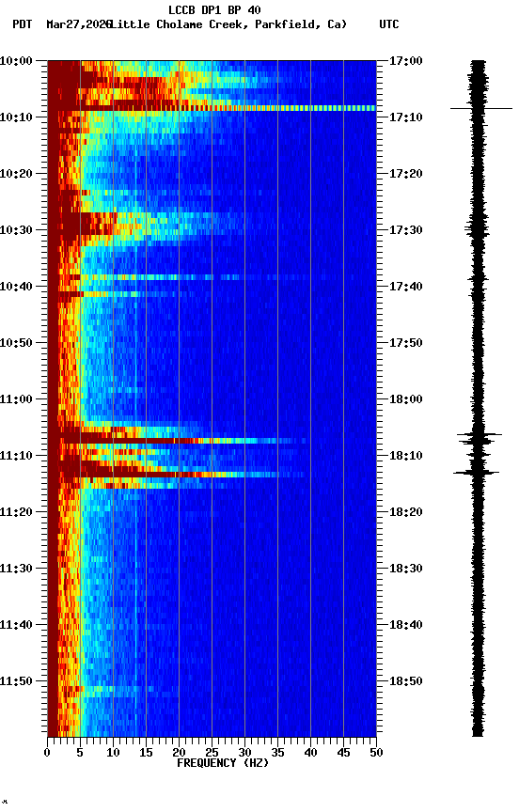Click the '17:10' UTC time label
This screenshot has width=519, height=812.
click(406, 117)
